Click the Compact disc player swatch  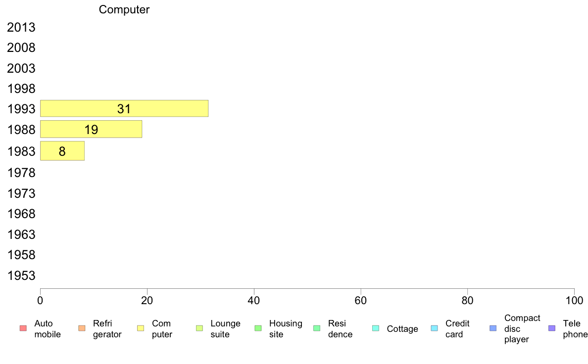[x=493, y=328]
